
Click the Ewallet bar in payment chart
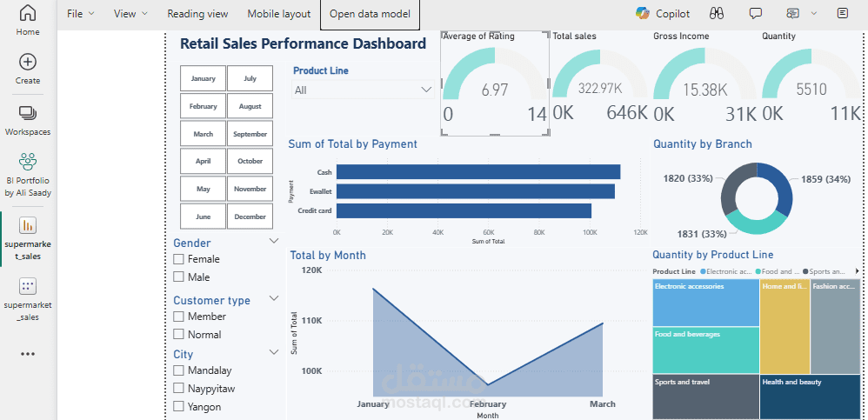[476, 191]
